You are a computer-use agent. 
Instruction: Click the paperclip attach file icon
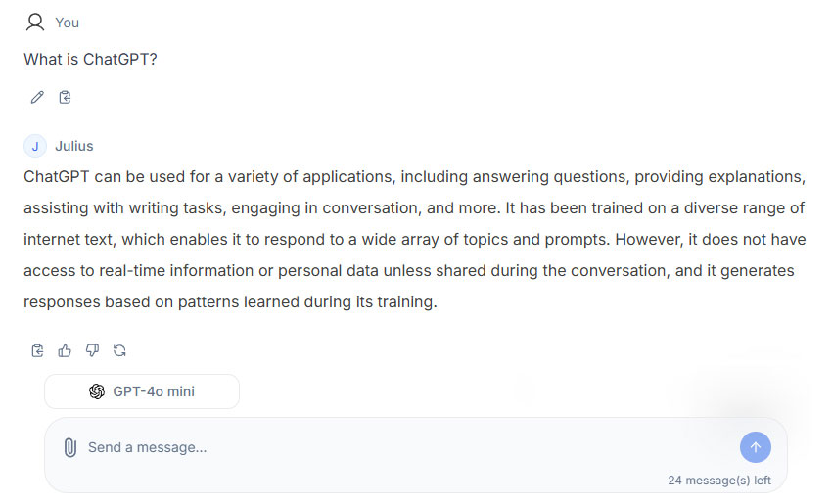pos(69,447)
